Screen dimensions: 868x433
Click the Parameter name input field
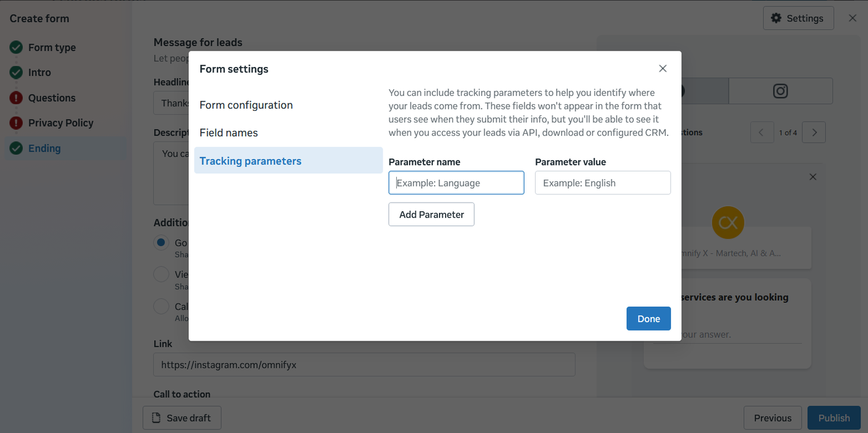pos(456,183)
